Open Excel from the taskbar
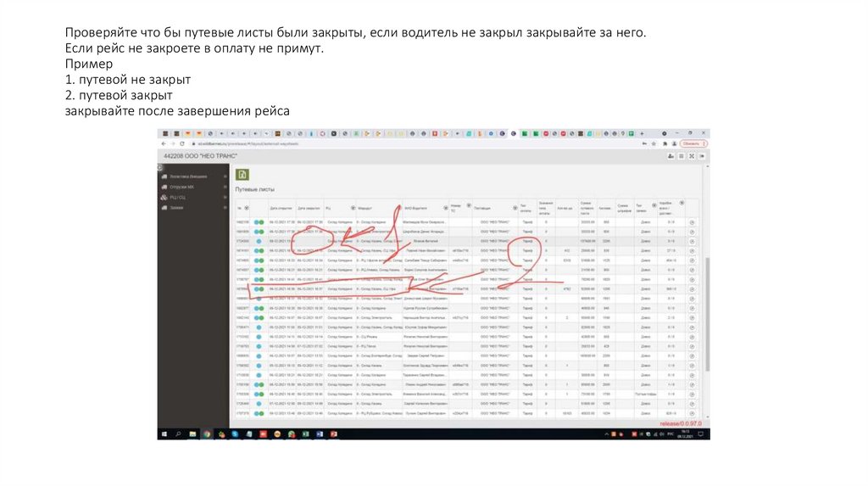868x487 pixels. click(305, 434)
